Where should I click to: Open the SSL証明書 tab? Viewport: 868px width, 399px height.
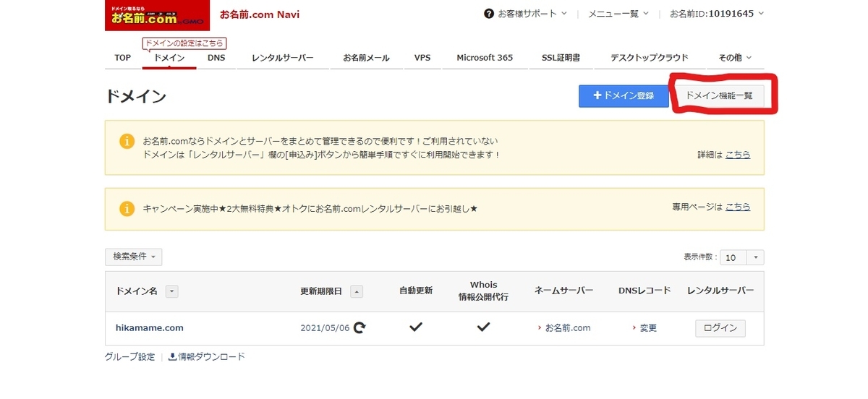561,58
